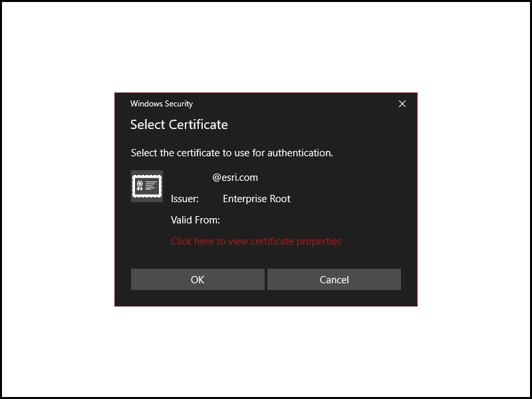Click the Issuer label

point(185,199)
